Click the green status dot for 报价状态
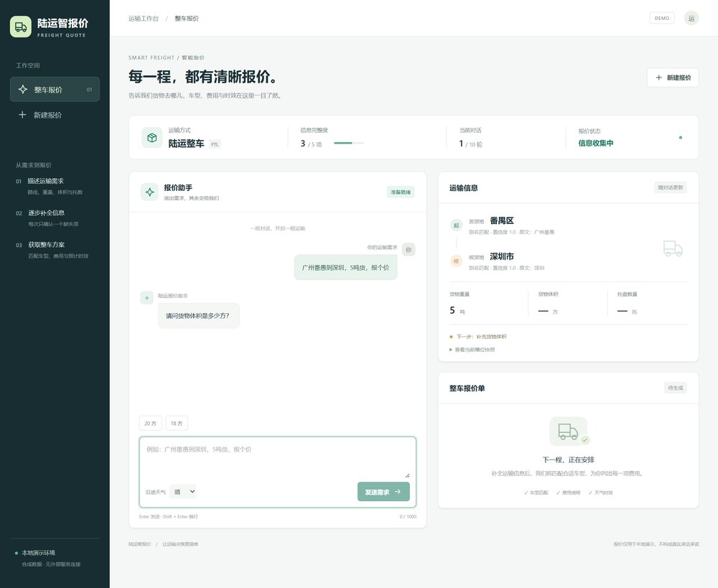Viewport: 718px width, 588px height. [681, 137]
